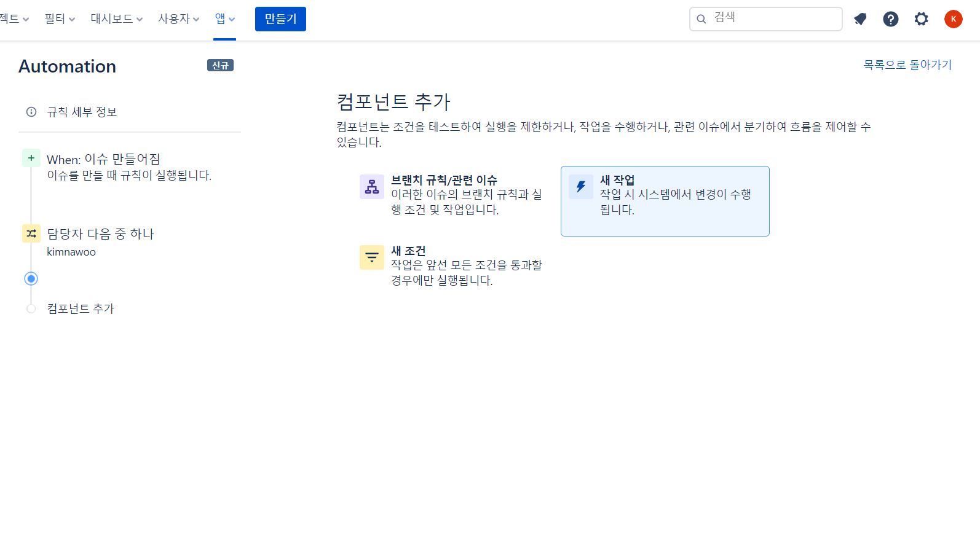Click the info icon beside 규칙 세부 정보

click(x=31, y=112)
